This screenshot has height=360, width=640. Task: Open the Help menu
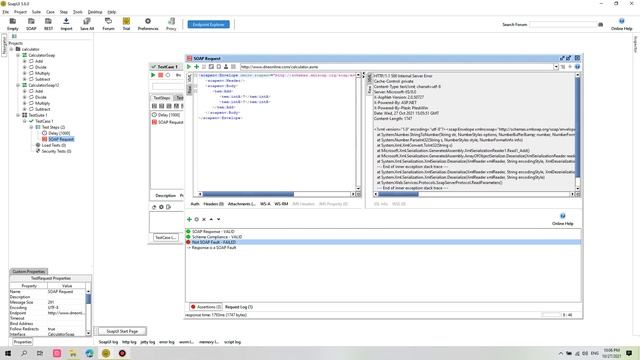click(111, 12)
